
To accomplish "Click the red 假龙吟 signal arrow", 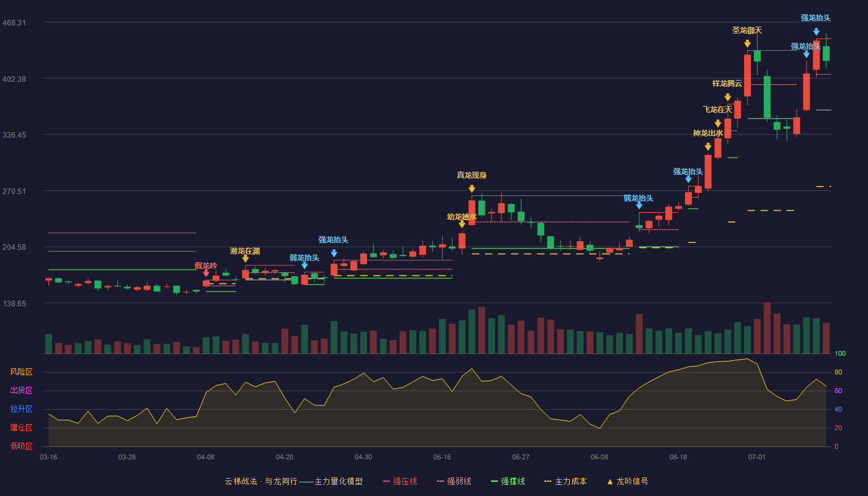I will tap(206, 273).
